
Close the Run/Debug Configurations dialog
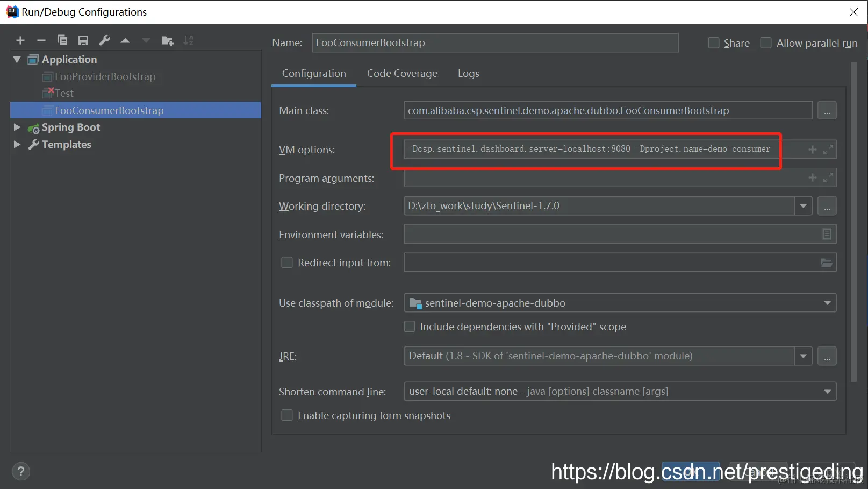(853, 12)
